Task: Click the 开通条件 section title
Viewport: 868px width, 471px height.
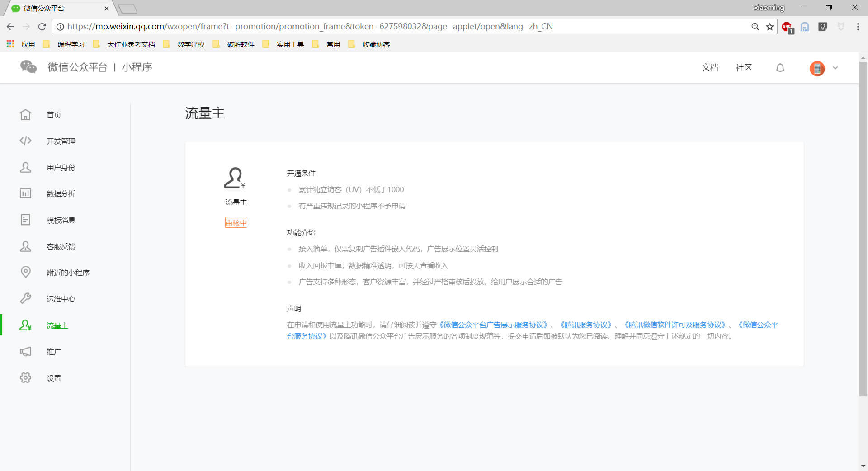Action: point(301,173)
